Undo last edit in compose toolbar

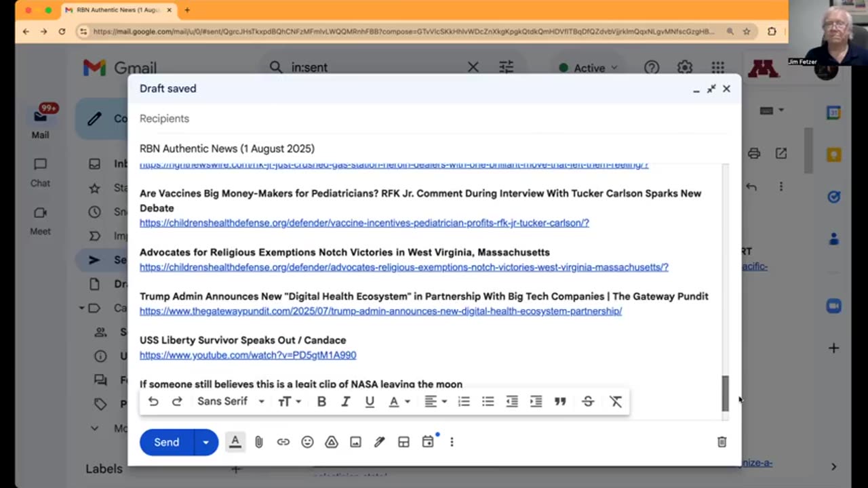click(x=153, y=401)
